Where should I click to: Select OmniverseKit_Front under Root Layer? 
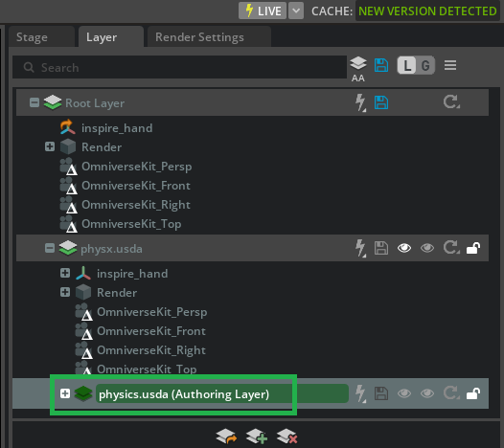click(x=136, y=186)
